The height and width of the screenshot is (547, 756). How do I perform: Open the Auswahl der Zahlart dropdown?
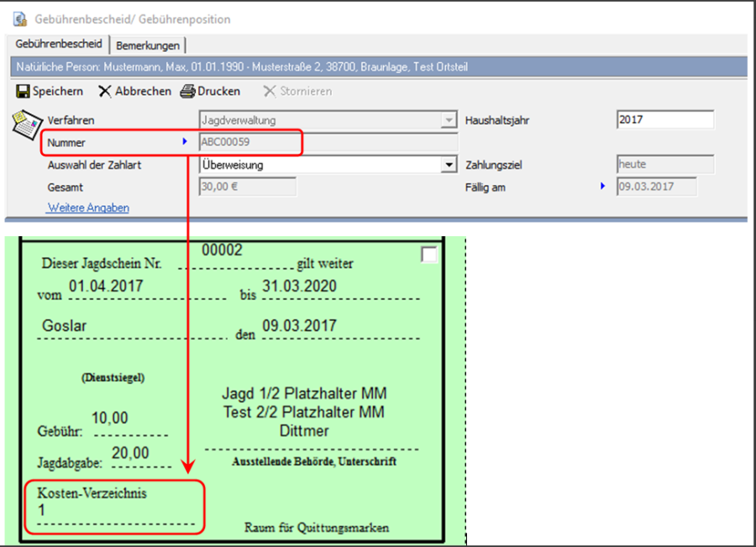pyautogui.click(x=449, y=166)
